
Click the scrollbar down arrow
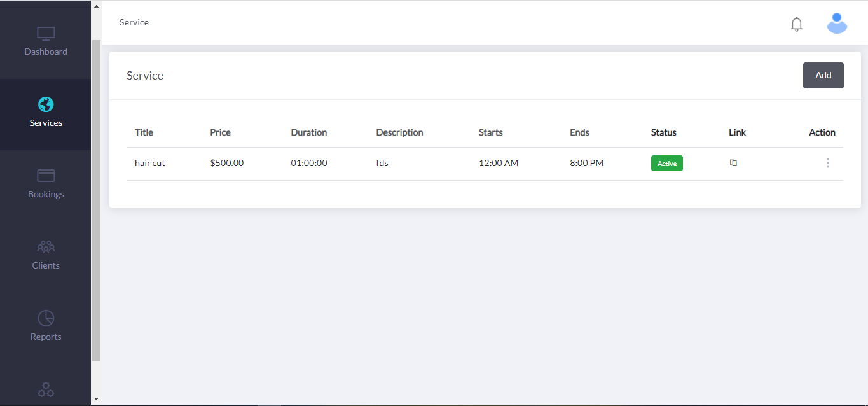tap(96, 398)
